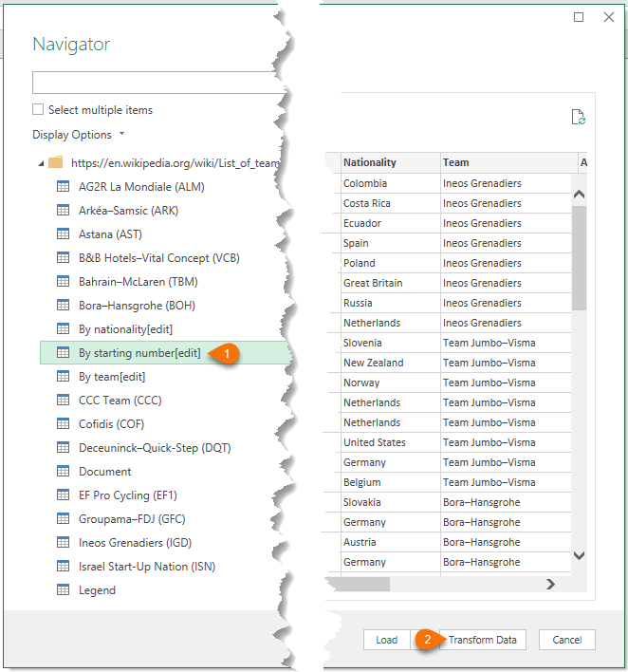Click the preview scroll up arrow

pos(580,195)
